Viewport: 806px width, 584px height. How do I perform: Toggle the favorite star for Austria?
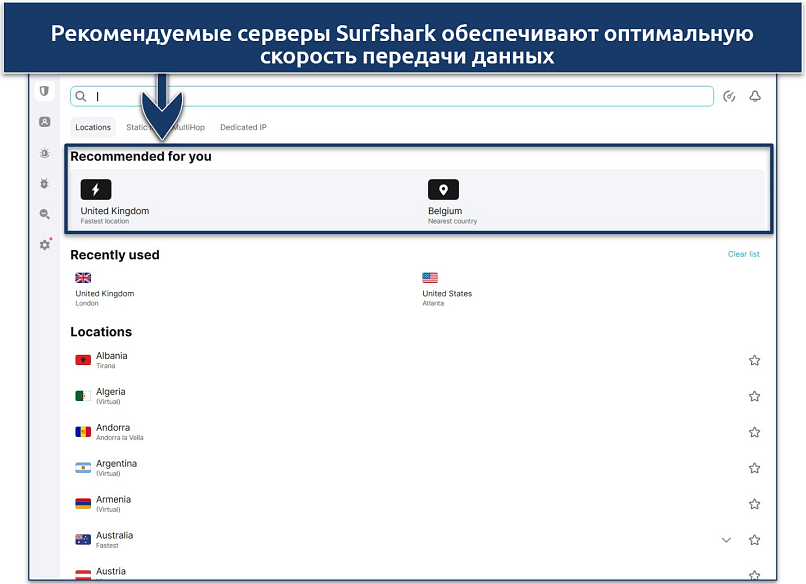[x=755, y=575]
